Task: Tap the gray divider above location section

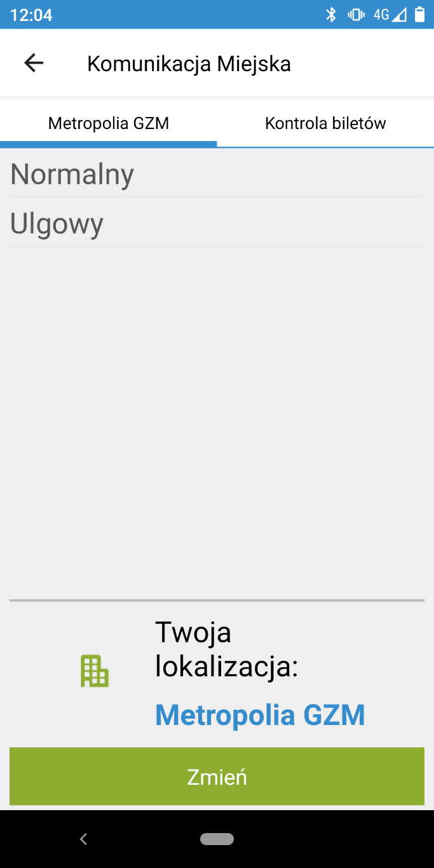Action: click(217, 600)
